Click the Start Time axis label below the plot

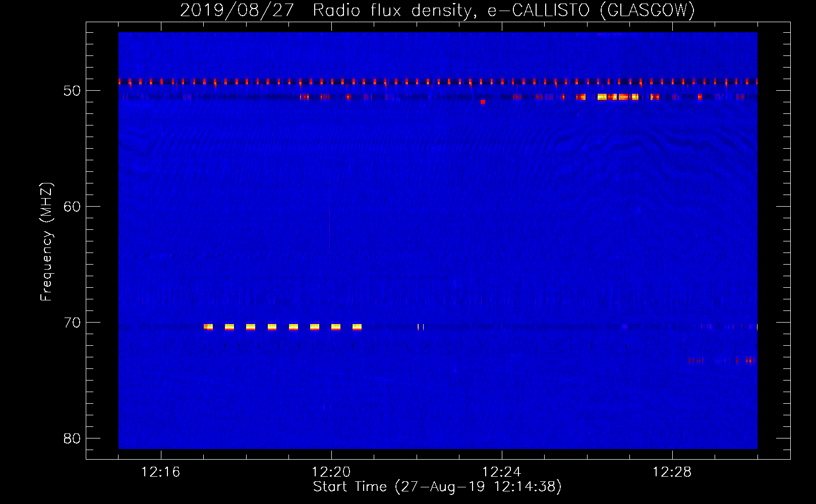click(437, 487)
